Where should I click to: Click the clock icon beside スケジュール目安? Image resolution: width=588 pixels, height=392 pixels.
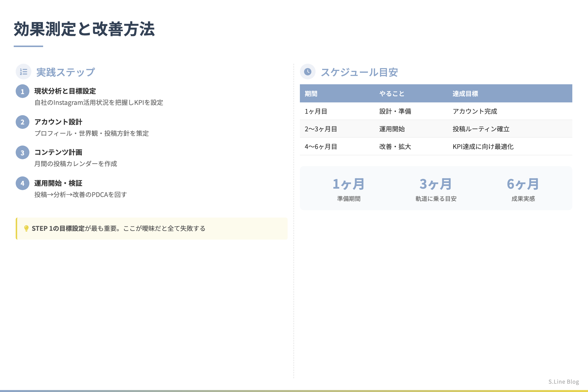[307, 72]
